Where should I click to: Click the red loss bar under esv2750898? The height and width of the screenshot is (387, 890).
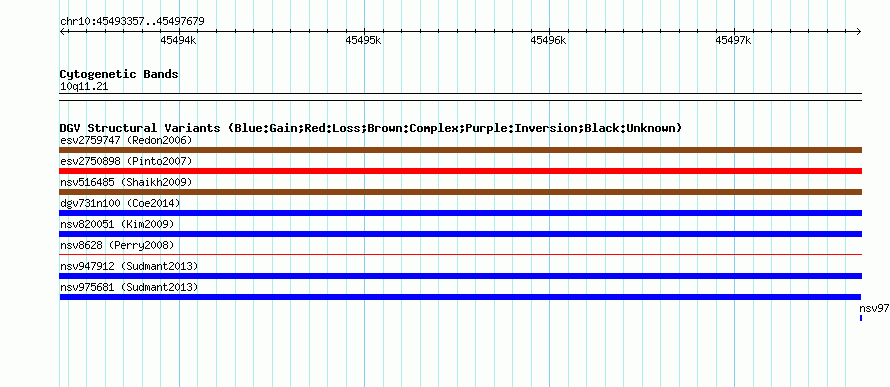pyautogui.click(x=460, y=171)
